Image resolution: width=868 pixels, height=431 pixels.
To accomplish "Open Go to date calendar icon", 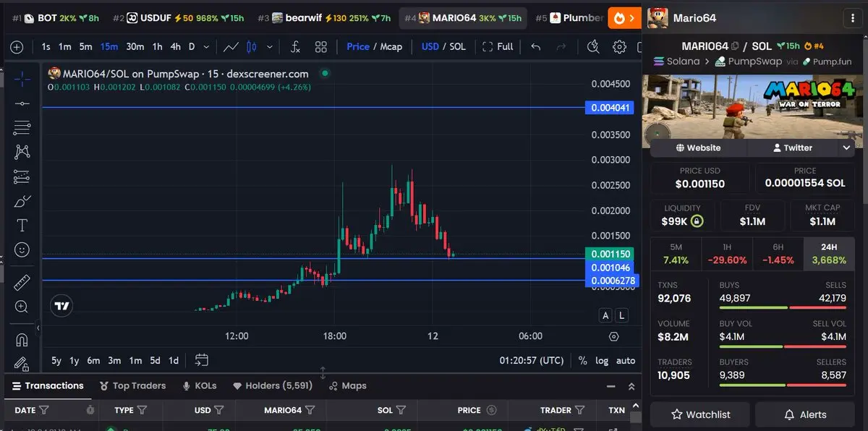I will tap(201, 360).
